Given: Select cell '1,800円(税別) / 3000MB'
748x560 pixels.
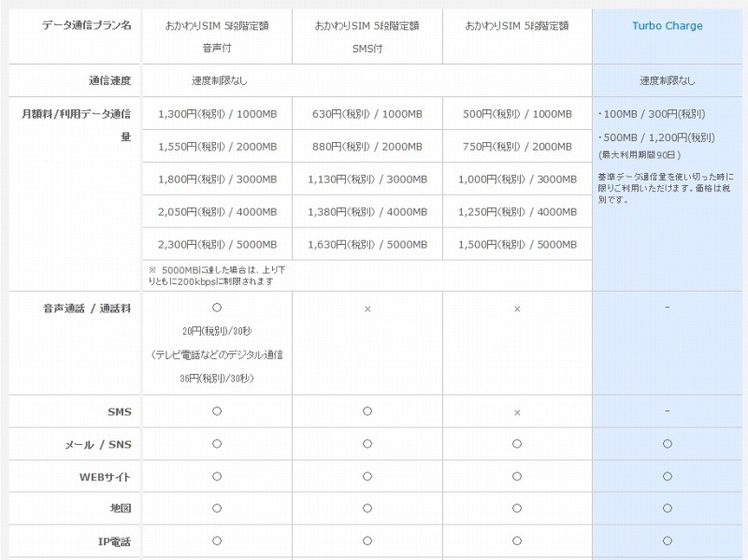Looking at the screenshot, I should pos(218,179).
